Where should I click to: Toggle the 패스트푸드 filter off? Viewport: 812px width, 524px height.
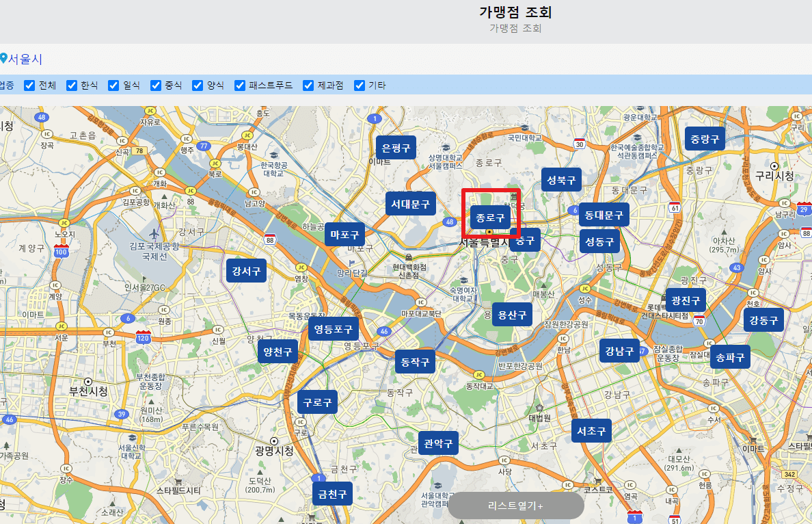[x=239, y=85]
